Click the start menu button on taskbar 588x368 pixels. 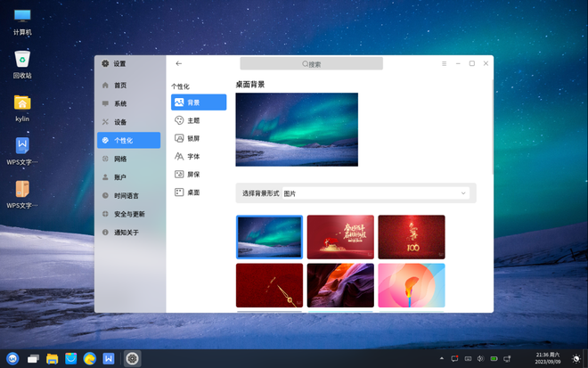pos(12,358)
